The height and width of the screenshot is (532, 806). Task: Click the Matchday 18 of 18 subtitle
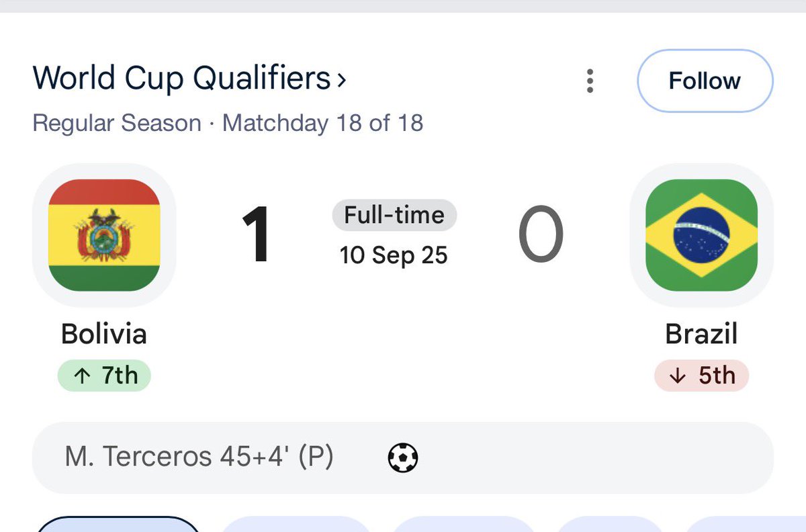[x=323, y=124]
